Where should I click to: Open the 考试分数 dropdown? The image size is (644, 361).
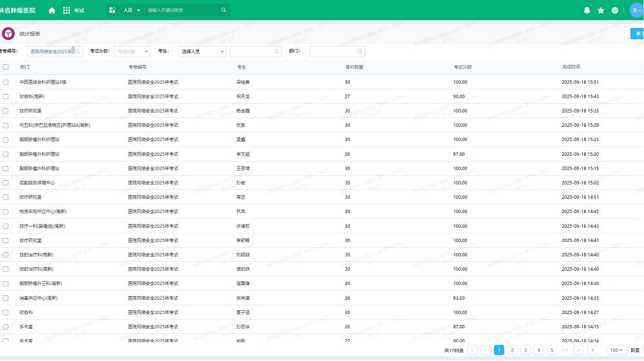(x=132, y=51)
